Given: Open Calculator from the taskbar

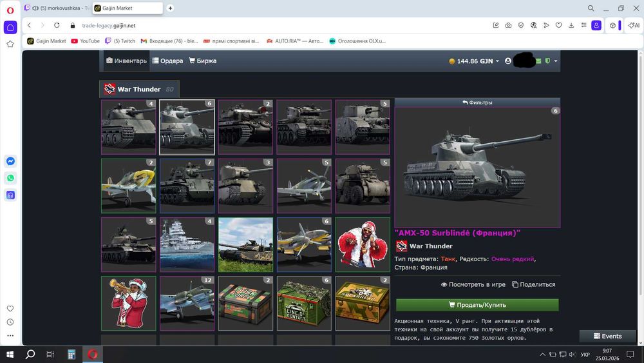Looking at the screenshot, I should pyautogui.click(x=71, y=355).
